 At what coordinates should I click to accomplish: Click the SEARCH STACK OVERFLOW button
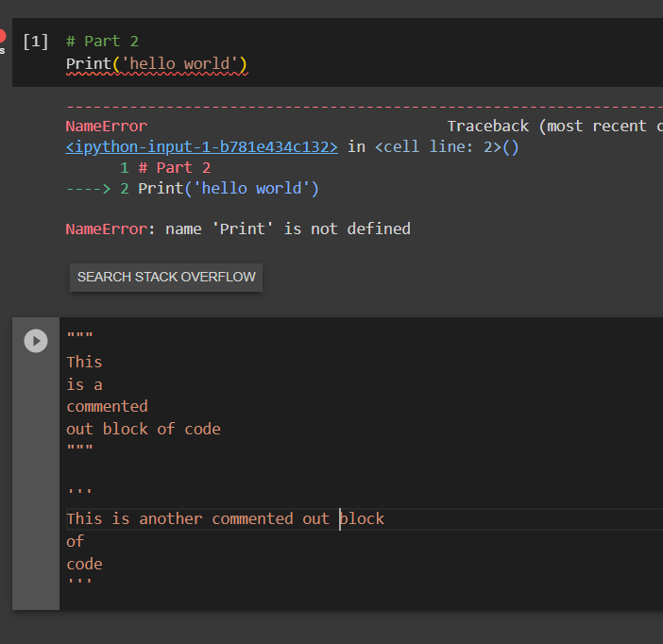pos(166,277)
